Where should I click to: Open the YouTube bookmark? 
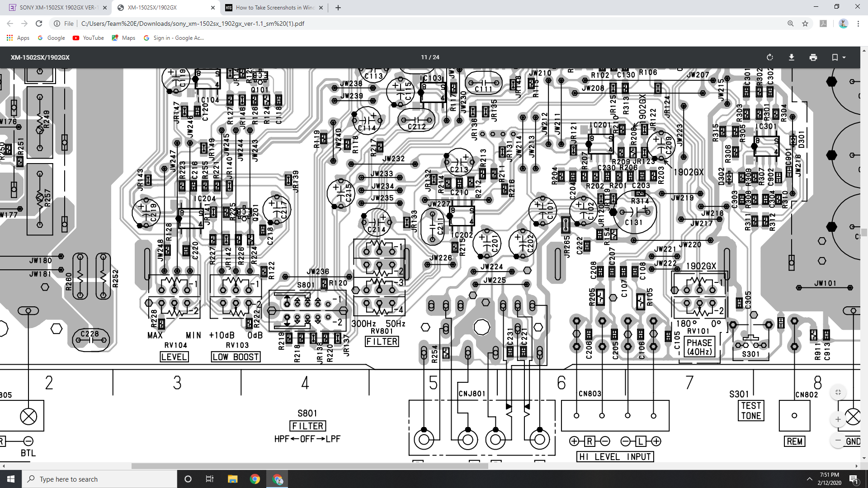click(88, 38)
